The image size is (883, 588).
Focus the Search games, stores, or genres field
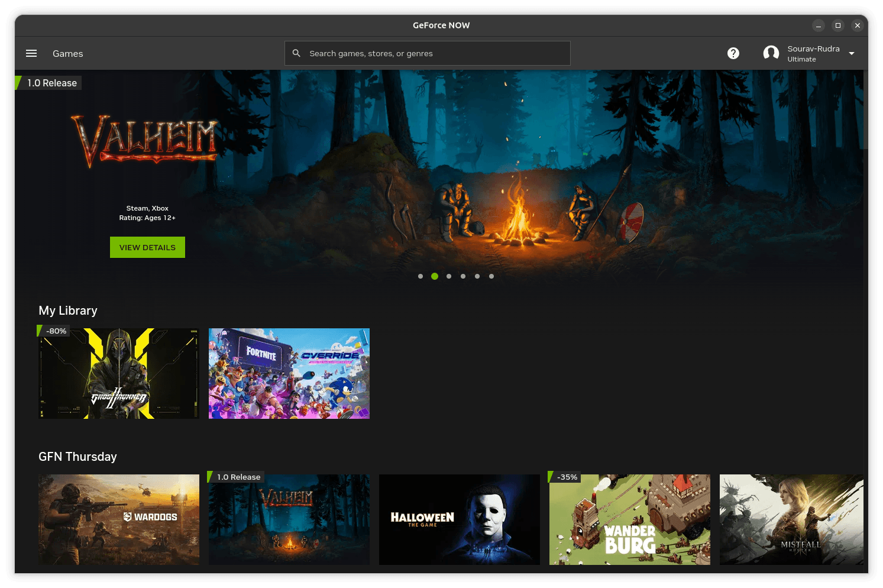[x=428, y=53]
